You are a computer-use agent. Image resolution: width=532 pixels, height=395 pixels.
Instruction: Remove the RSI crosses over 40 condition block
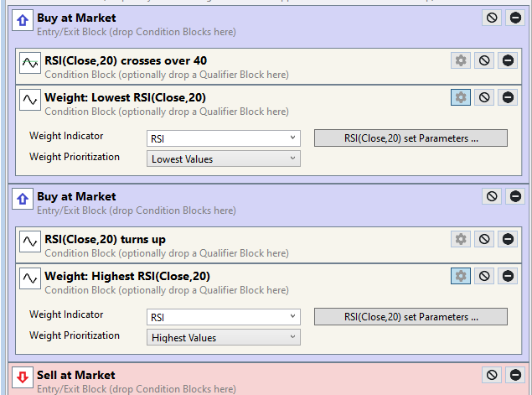pos(508,60)
